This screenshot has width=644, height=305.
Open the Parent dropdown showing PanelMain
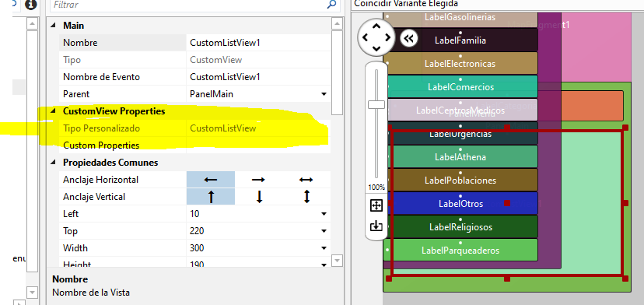point(324,95)
